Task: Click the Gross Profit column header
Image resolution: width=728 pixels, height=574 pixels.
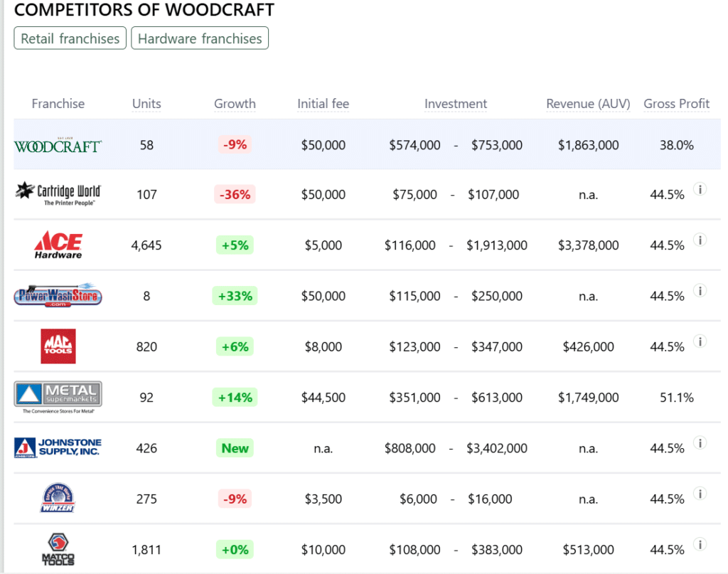Action: pos(677,104)
